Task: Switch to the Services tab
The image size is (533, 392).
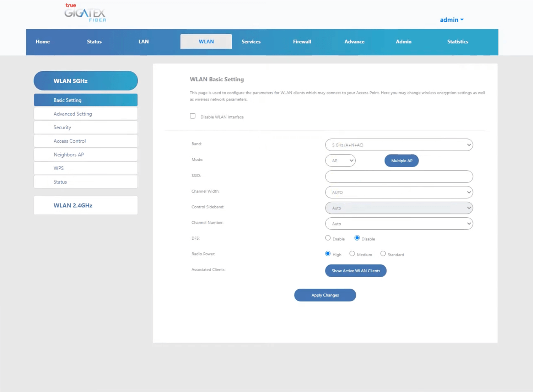Action: pyautogui.click(x=251, y=42)
